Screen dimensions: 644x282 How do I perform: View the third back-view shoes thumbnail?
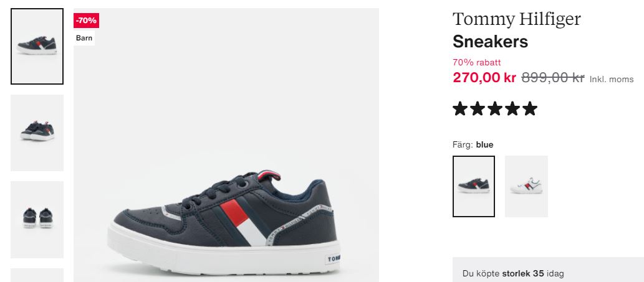[37, 220]
